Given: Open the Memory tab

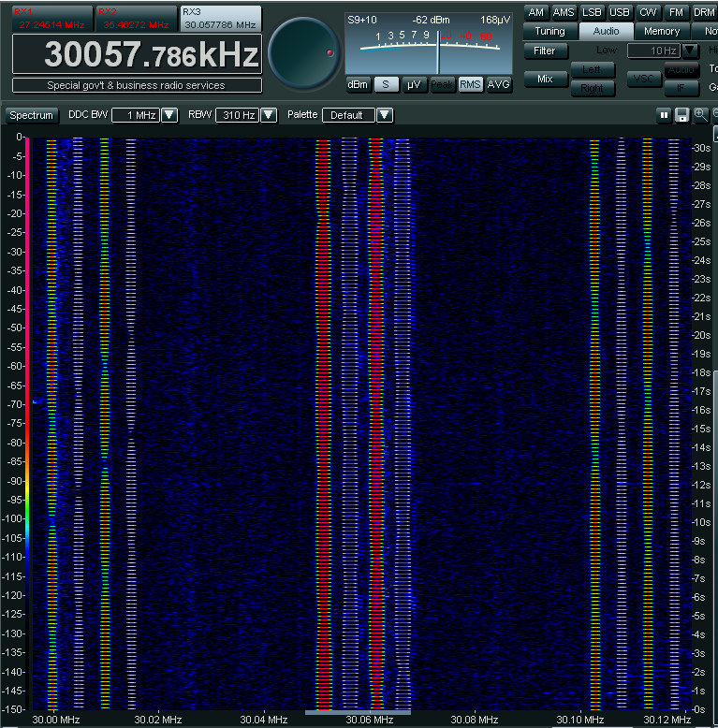Looking at the screenshot, I should (662, 32).
